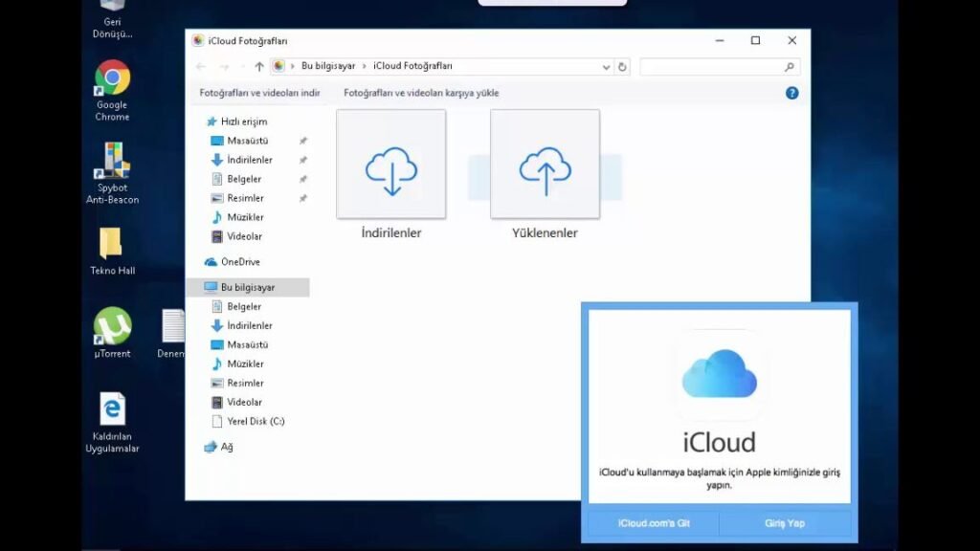Viewport: 980px width, 551px height.
Task: Select Belgeler under Bu bilgisayar
Action: tap(244, 307)
